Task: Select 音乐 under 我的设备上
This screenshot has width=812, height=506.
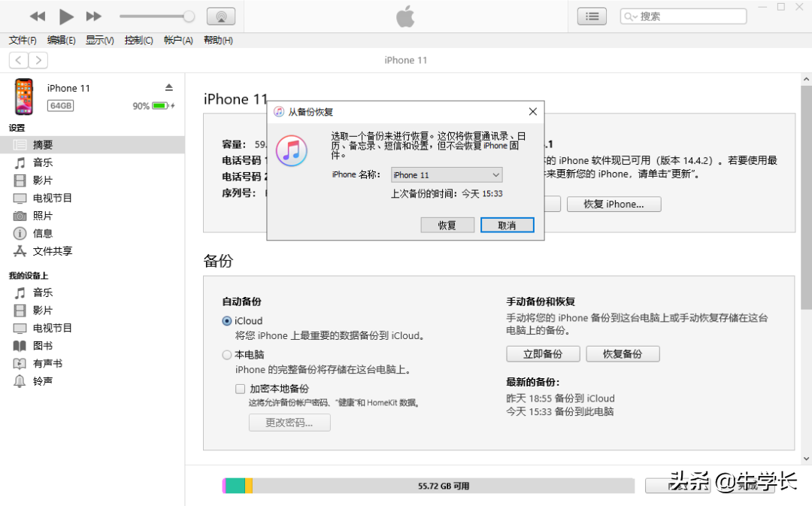Action: click(92, 292)
